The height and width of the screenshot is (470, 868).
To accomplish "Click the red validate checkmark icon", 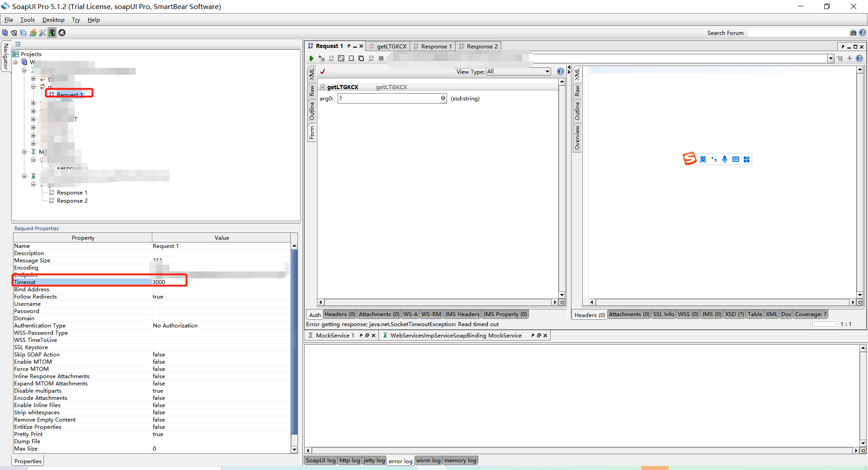I will tap(322, 71).
